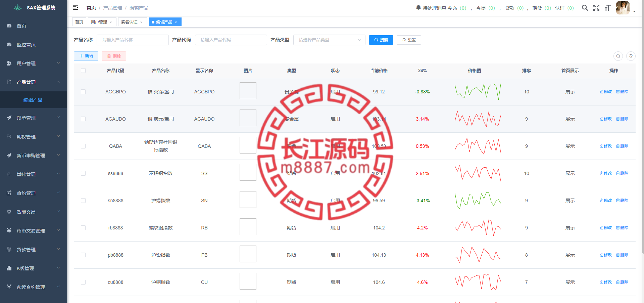Expand 跟单管理 submenu chevron
Image resolution: width=644 pixels, height=303 pixels.
pos(58,118)
